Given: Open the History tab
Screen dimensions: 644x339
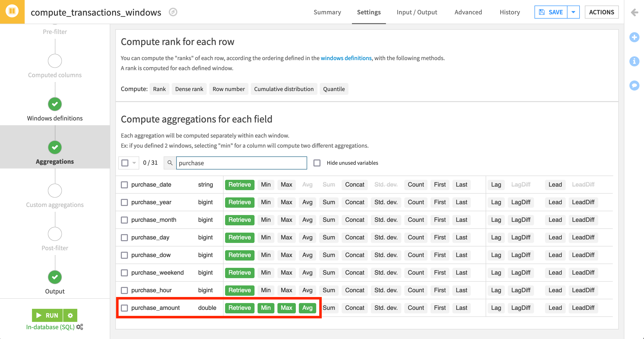Looking at the screenshot, I should [510, 12].
